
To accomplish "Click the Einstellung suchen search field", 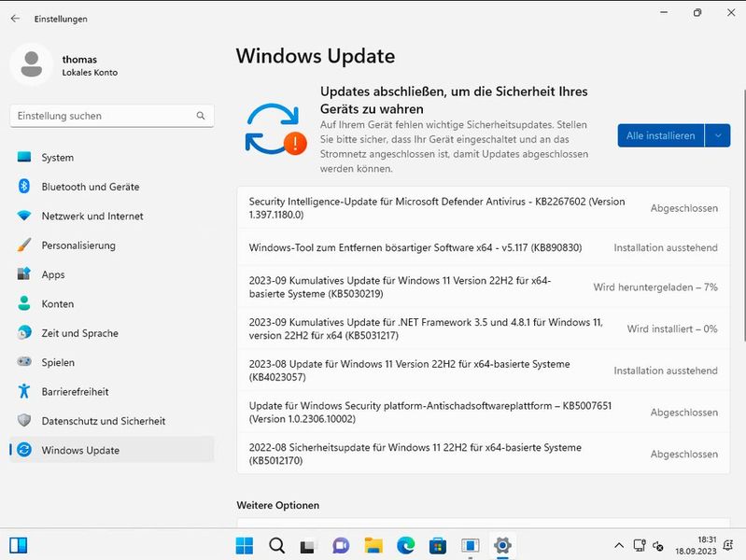I will coord(112,116).
